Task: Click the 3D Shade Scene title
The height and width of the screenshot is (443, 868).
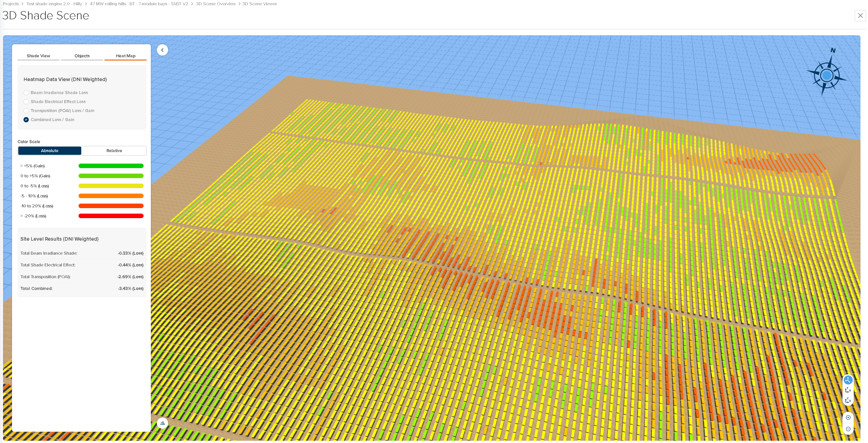Action: pyautogui.click(x=46, y=16)
